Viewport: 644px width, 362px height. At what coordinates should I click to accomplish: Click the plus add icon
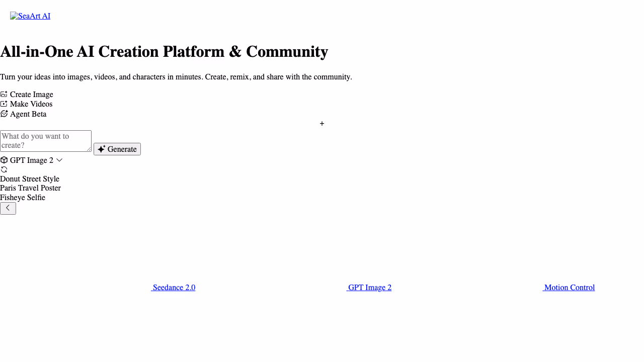click(322, 124)
